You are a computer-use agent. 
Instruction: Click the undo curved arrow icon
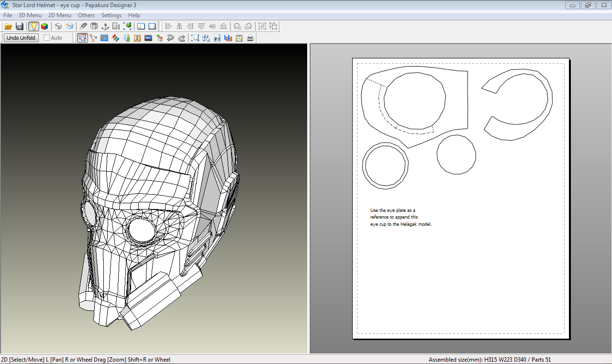pyautogui.click(x=170, y=38)
